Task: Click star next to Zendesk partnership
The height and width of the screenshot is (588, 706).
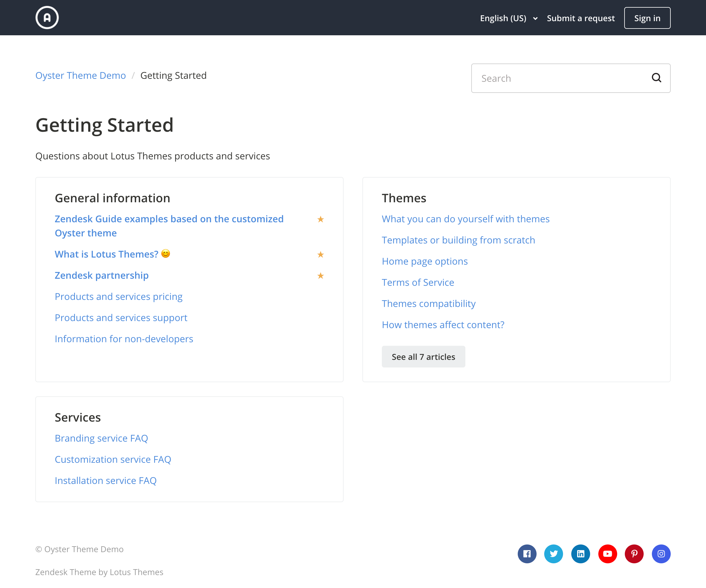Action: pos(320,276)
